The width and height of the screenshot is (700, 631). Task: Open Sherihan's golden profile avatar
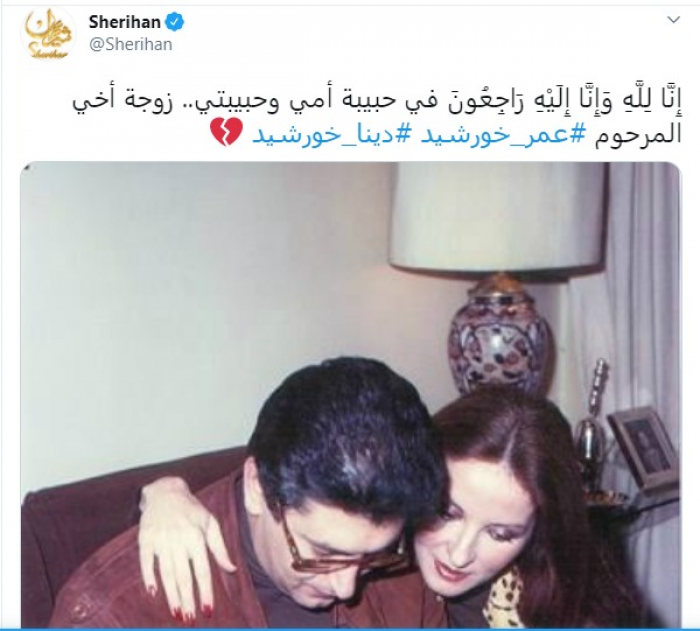point(48,33)
